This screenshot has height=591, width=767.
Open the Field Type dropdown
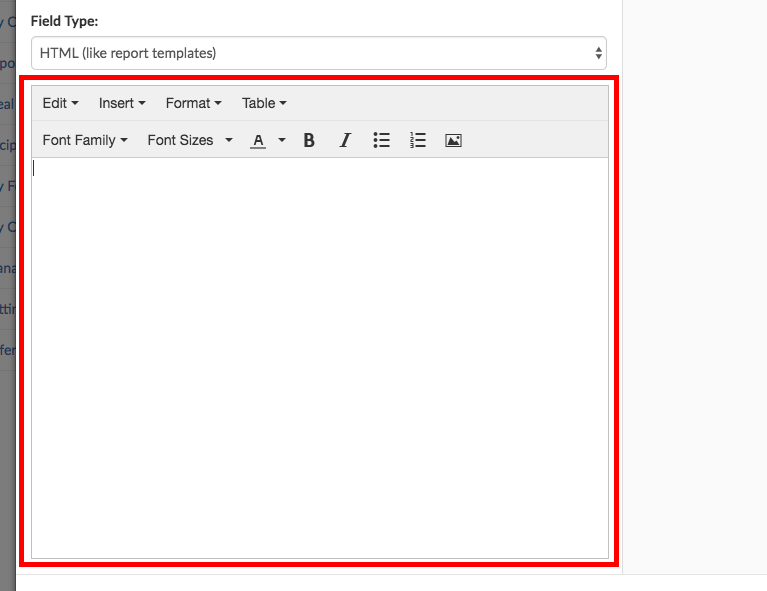coord(318,53)
